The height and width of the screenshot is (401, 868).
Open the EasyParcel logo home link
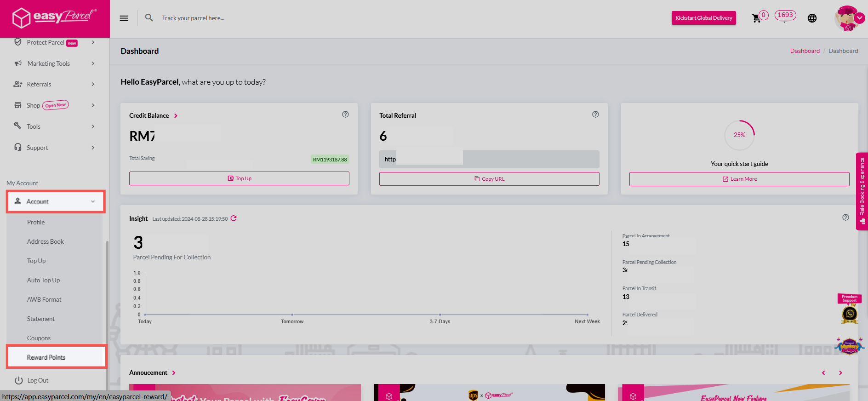[x=54, y=17]
